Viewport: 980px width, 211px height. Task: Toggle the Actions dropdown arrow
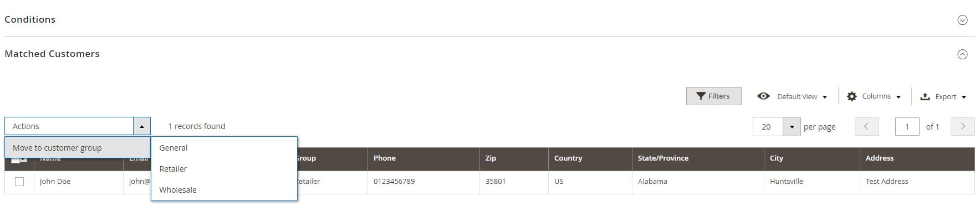coord(142,126)
